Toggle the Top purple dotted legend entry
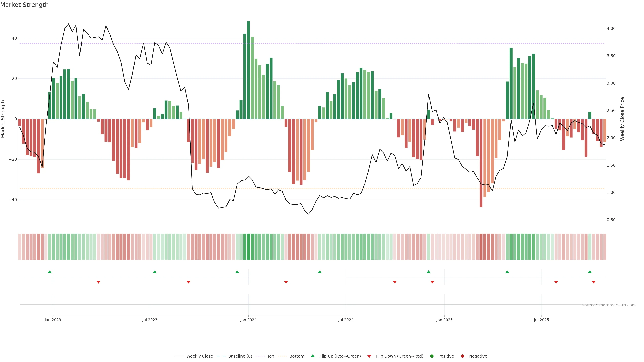This screenshot has width=644, height=362. click(x=270, y=356)
